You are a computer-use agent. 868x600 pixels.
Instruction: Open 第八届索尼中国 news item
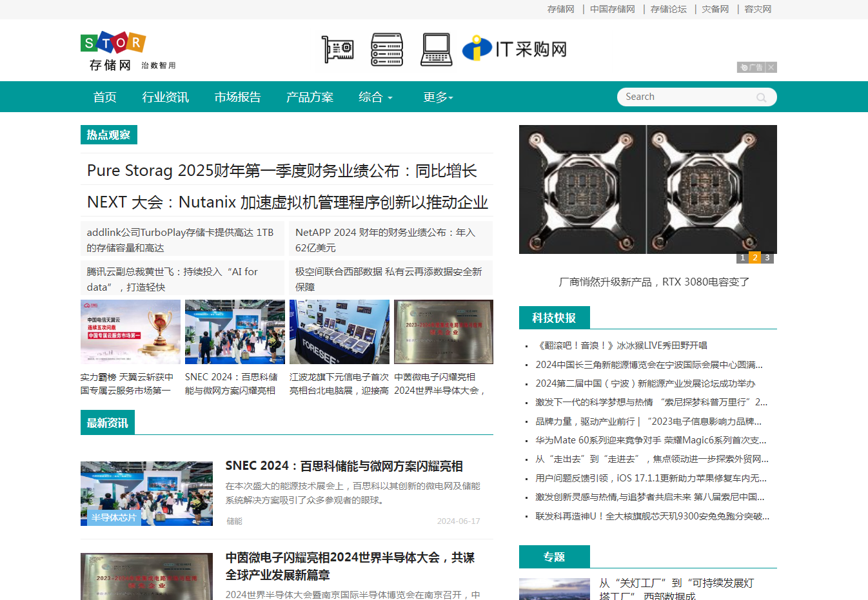click(x=650, y=497)
